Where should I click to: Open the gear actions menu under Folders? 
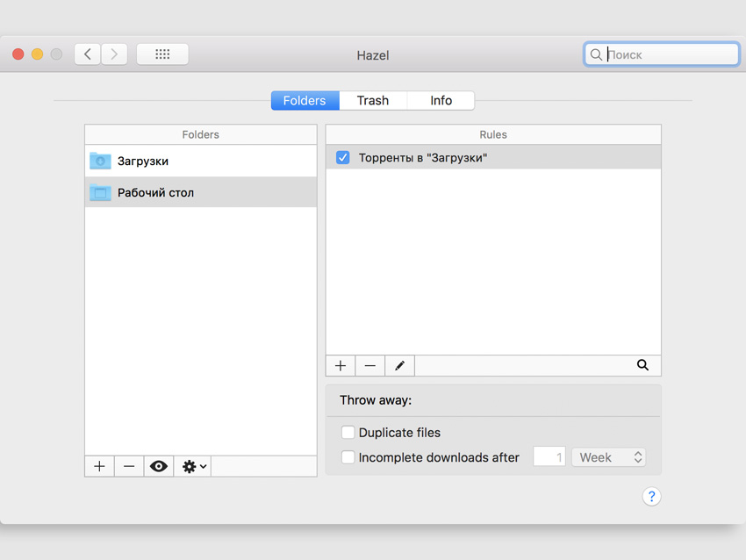coord(194,466)
